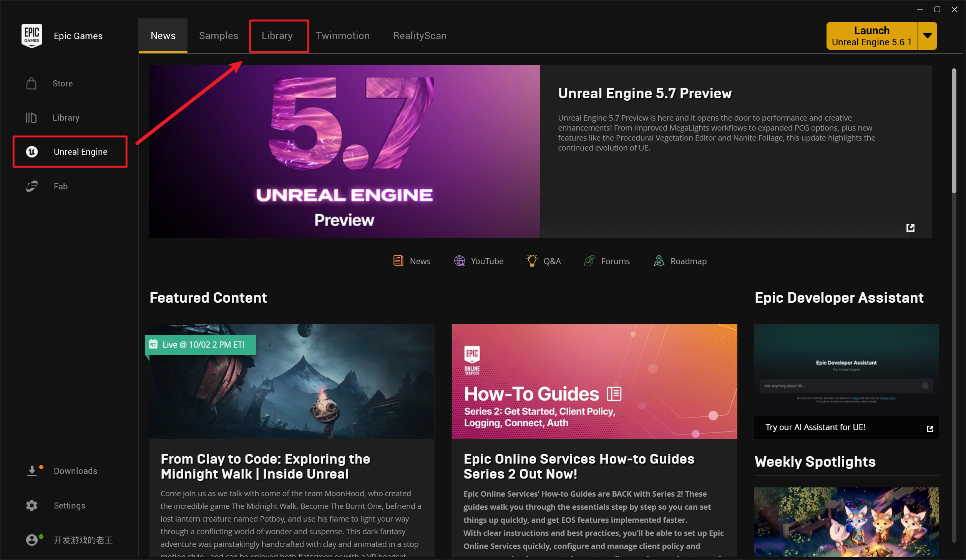966x560 pixels.
Task: Switch to the top Library tab
Action: pos(277,36)
